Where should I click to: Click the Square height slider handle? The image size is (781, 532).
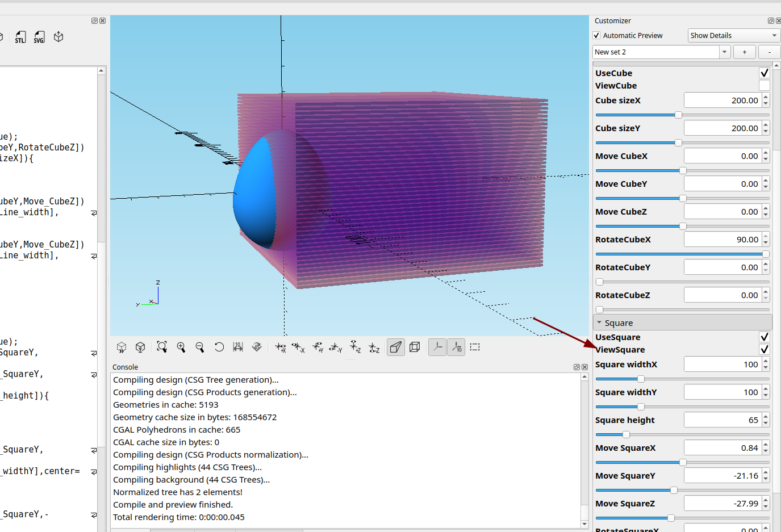coord(626,435)
